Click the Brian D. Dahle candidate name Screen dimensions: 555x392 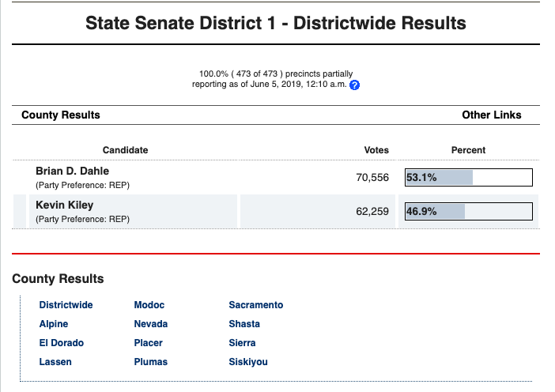click(72, 171)
